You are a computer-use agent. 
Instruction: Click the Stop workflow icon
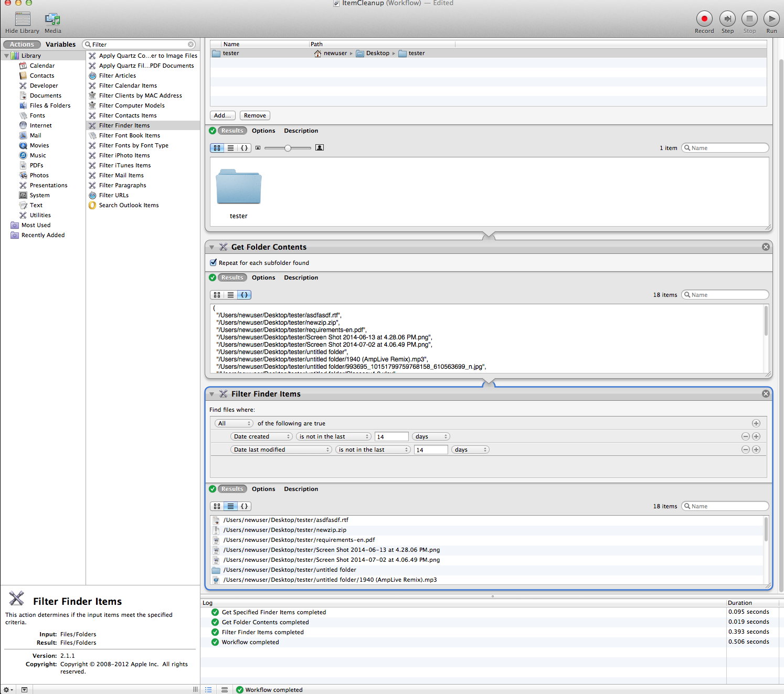point(749,19)
